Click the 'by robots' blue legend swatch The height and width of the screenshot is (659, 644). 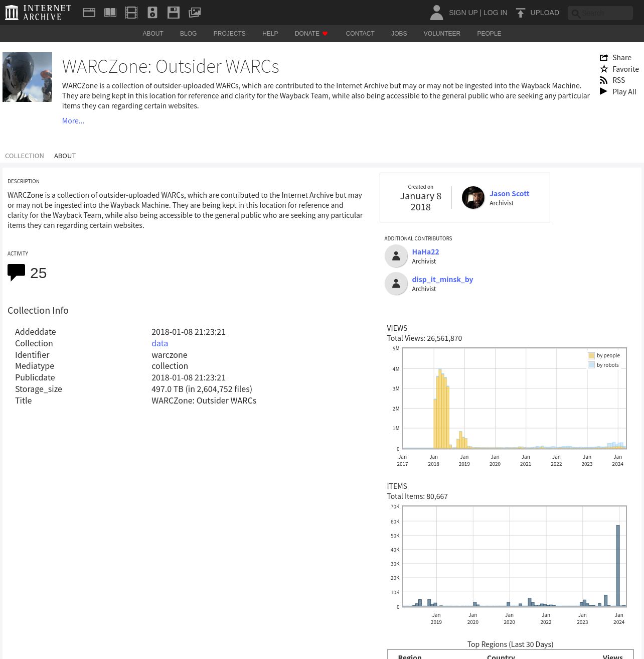point(591,365)
